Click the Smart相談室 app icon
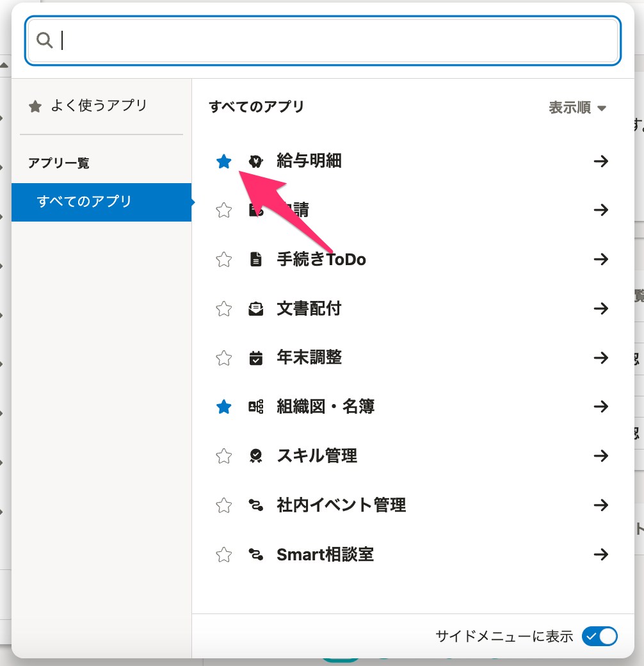Image resolution: width=644 pixels, height=666 pixels. point(256,555)
